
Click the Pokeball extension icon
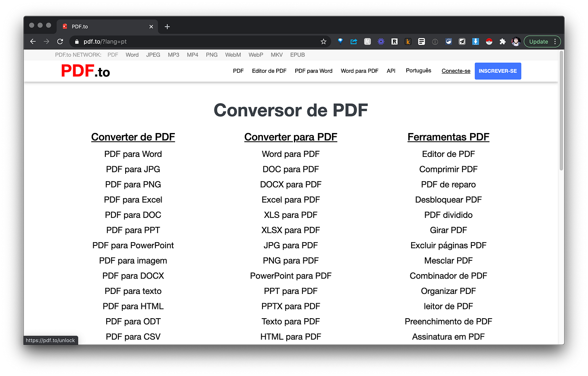[489, 41]
